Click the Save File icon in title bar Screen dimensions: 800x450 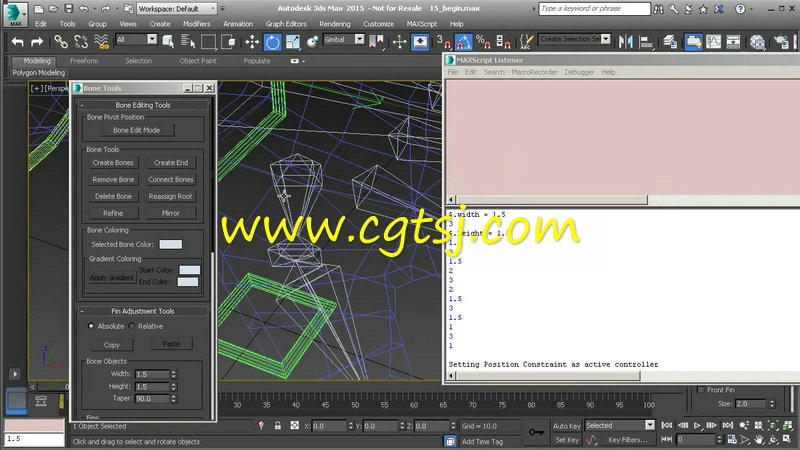tap(69, 9)
